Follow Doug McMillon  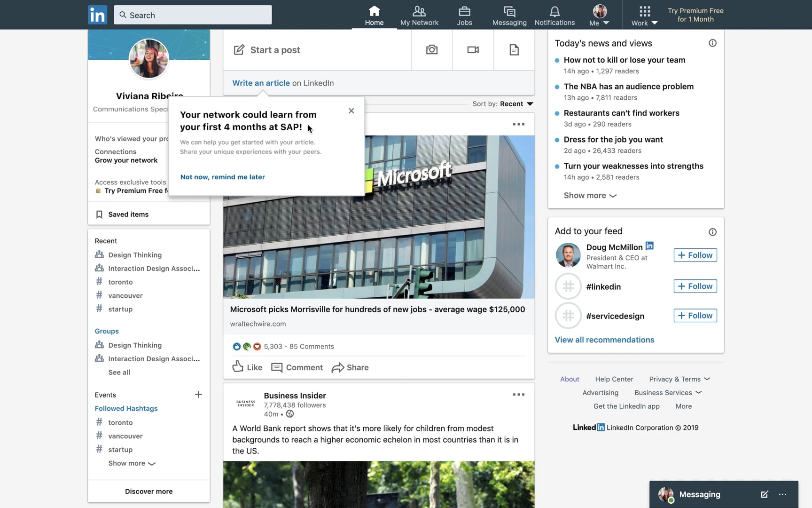[695, 255]
